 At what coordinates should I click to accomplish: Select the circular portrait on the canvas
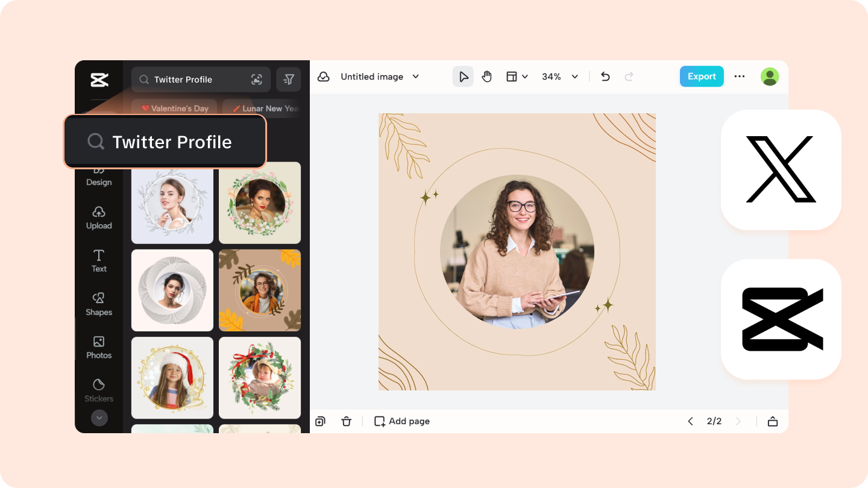(x=517, y=252)
